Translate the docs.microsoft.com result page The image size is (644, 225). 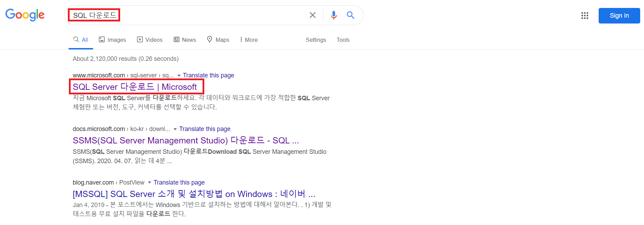tap(205, 129)
